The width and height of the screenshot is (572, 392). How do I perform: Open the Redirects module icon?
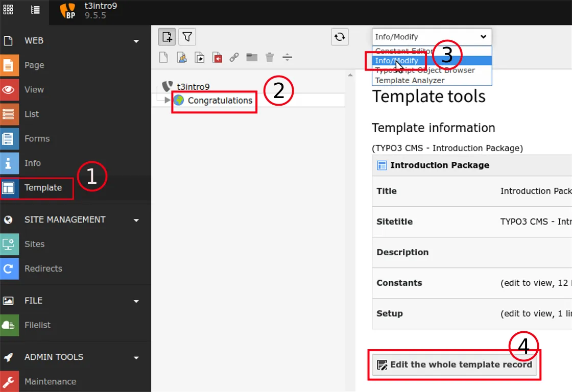pyautogui.click(x=9, y=269)
